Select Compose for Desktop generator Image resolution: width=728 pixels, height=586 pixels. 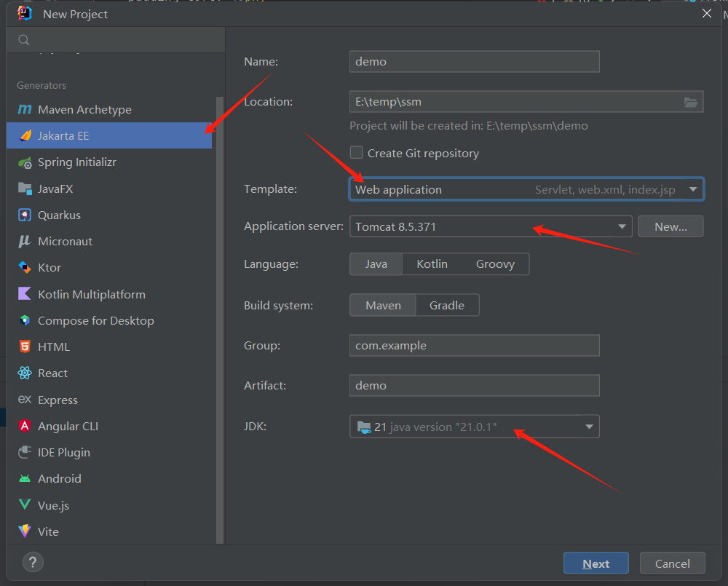(109, 320)
